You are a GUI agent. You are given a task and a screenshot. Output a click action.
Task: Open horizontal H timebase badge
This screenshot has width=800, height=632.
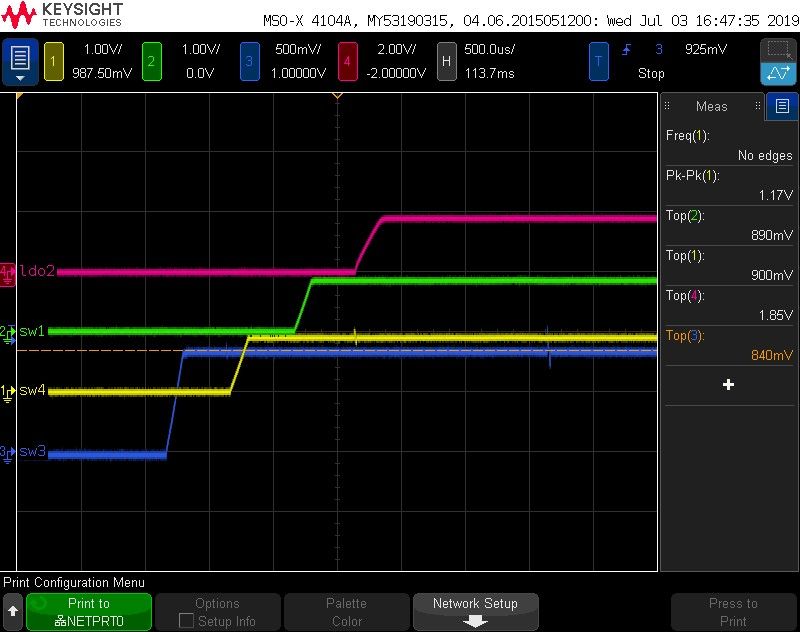(446, 61)
